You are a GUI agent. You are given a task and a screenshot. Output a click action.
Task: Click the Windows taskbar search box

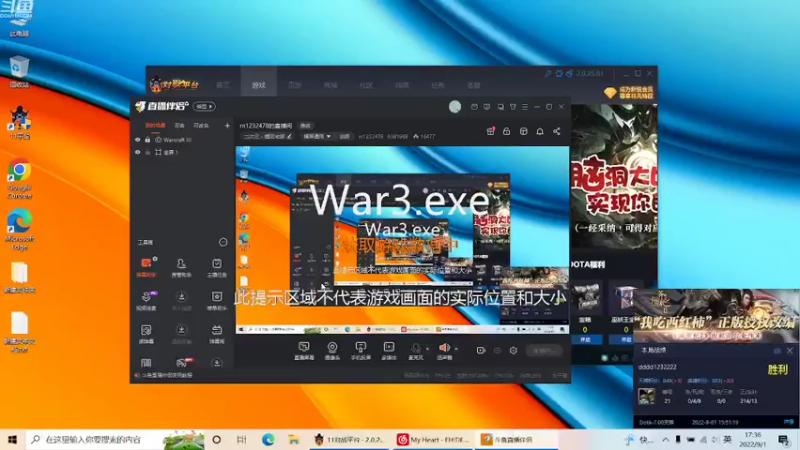tap(115, 439)
